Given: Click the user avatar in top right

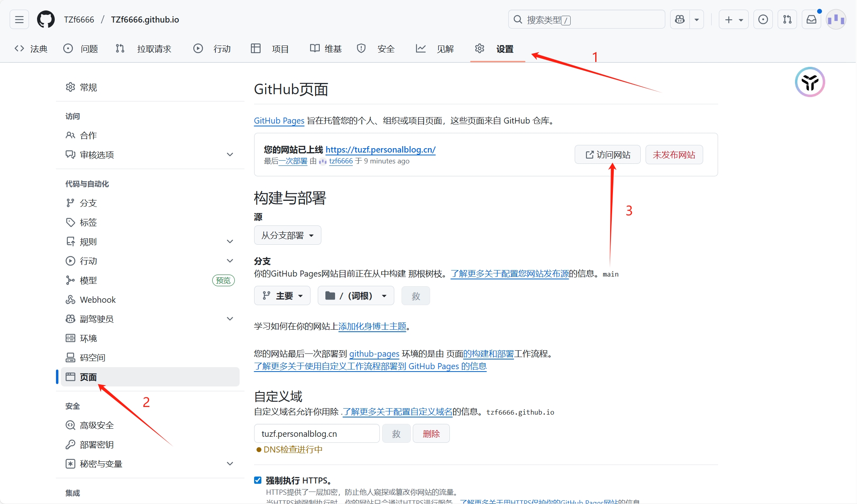Looking at the screenshot, I should pyautogui.click(x=836, y=19).
